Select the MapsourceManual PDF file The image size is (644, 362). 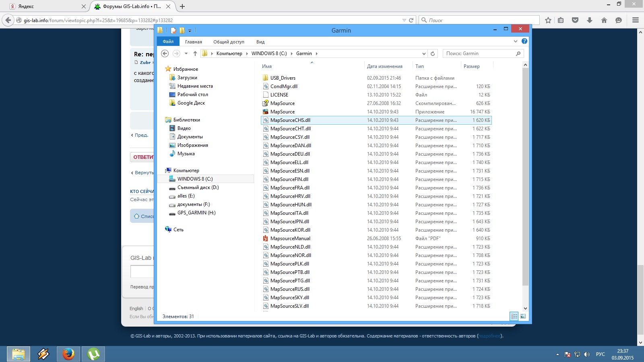[290, 239]
